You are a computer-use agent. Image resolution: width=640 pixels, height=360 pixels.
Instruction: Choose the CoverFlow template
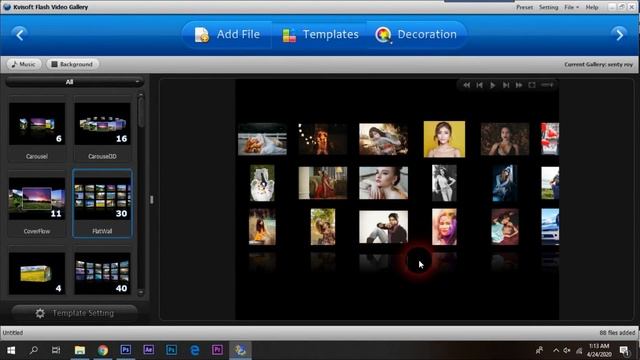pyautogui.click(x=37, y=204)
